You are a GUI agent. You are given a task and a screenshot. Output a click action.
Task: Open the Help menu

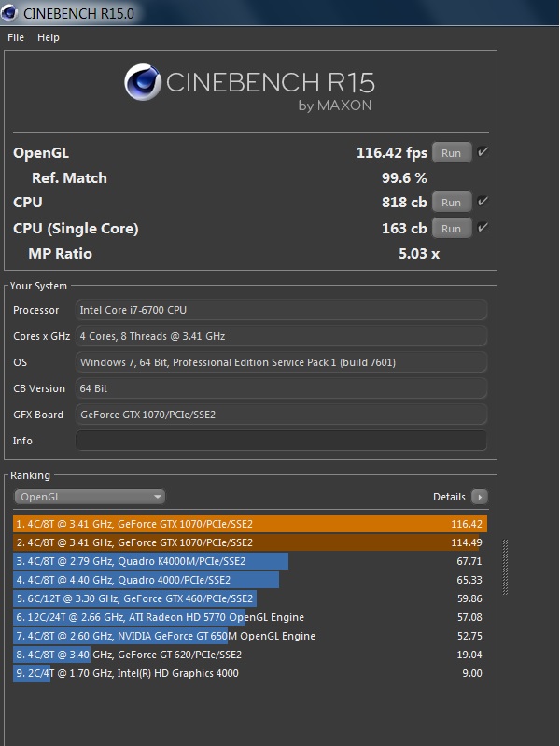[x=48, y=37]
